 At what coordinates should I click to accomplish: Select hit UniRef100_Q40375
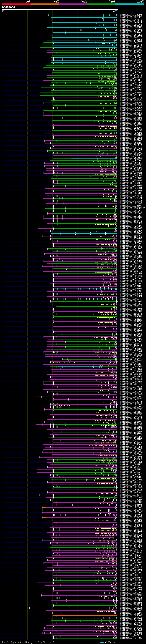131,20
